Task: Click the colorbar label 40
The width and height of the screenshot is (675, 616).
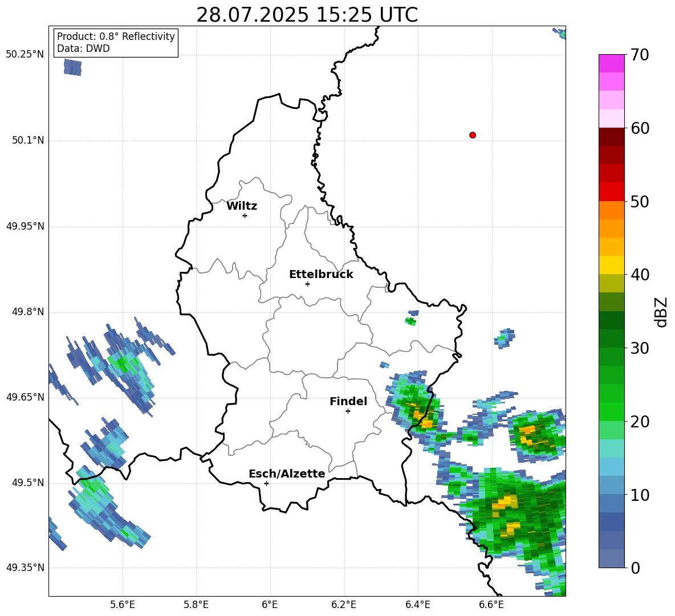Action: pyautogui.click(x=640, y=275)
